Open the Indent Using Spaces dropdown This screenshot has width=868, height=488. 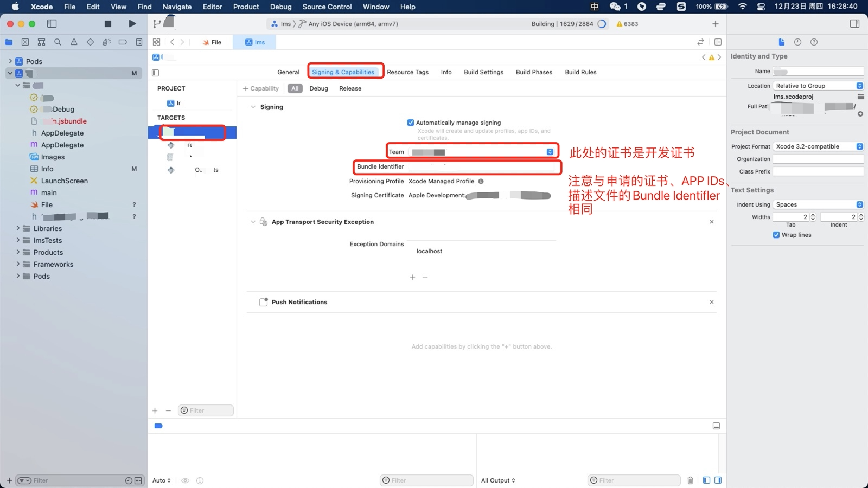point(818,204)
